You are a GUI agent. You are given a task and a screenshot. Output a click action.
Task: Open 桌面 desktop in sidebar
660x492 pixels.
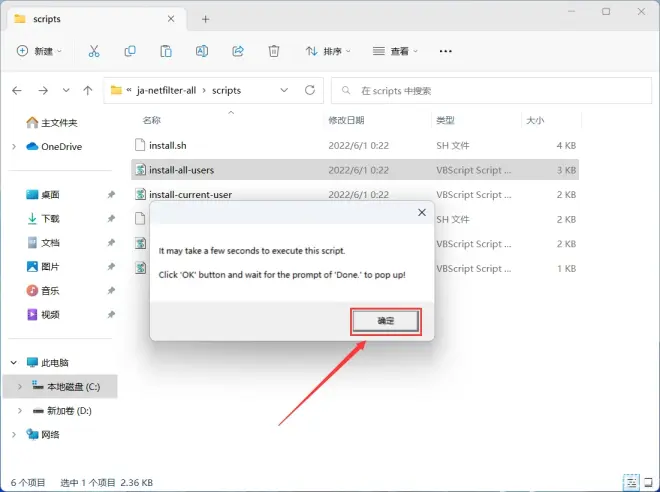(x=43, y=194)
